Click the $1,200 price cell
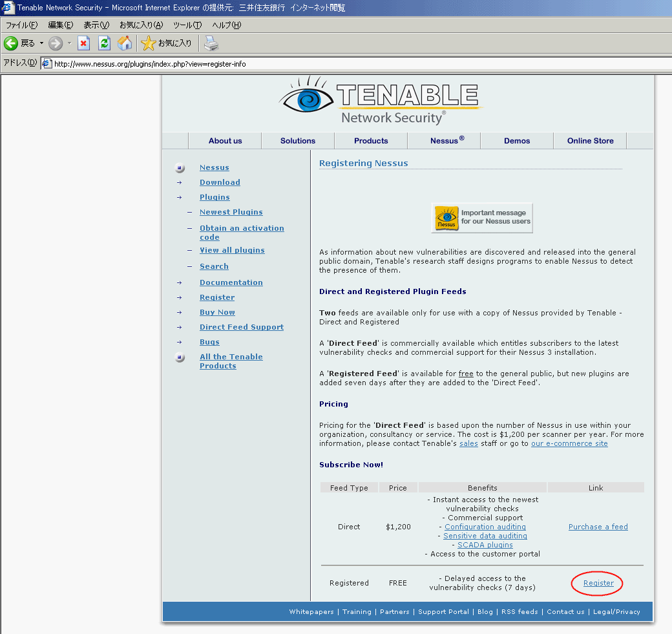Image resolution: width=672 pixels, height=634 pixels. click(x=398, y=527)
